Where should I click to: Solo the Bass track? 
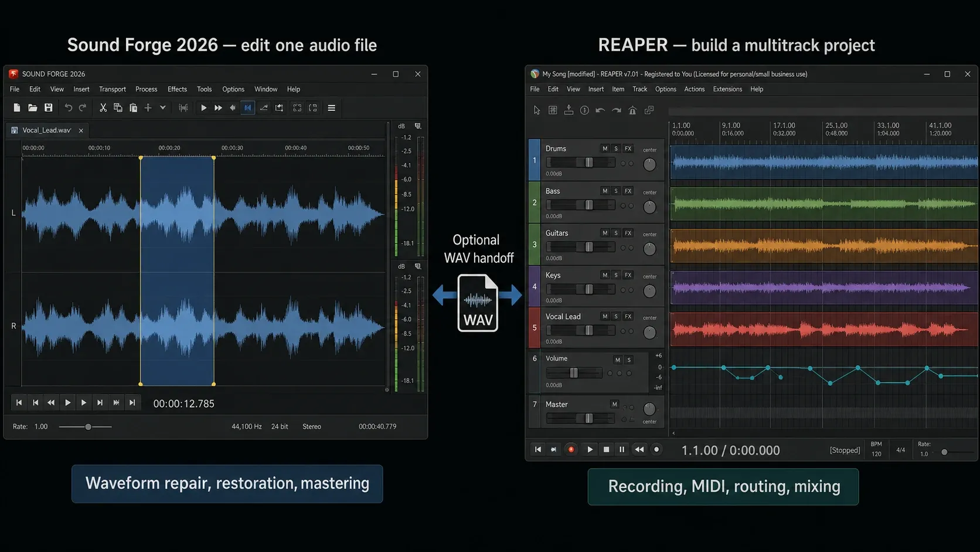pos(616,191)
